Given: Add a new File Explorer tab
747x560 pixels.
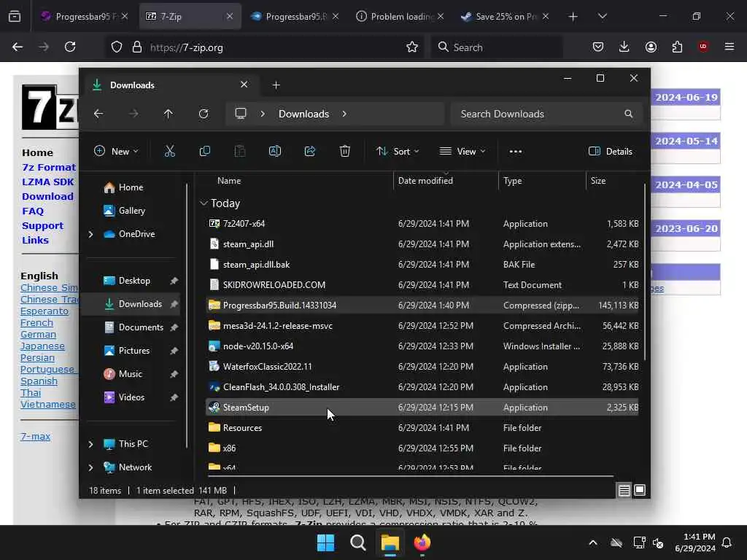Looking at the screenshot, I should (x=276, y=85).
